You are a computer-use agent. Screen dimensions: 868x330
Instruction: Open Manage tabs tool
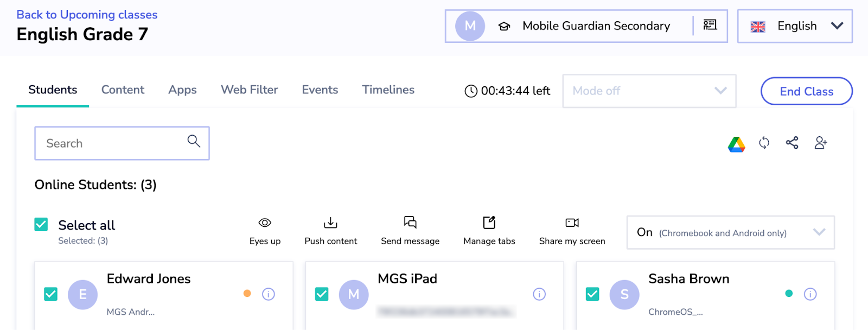coord(489,231)
